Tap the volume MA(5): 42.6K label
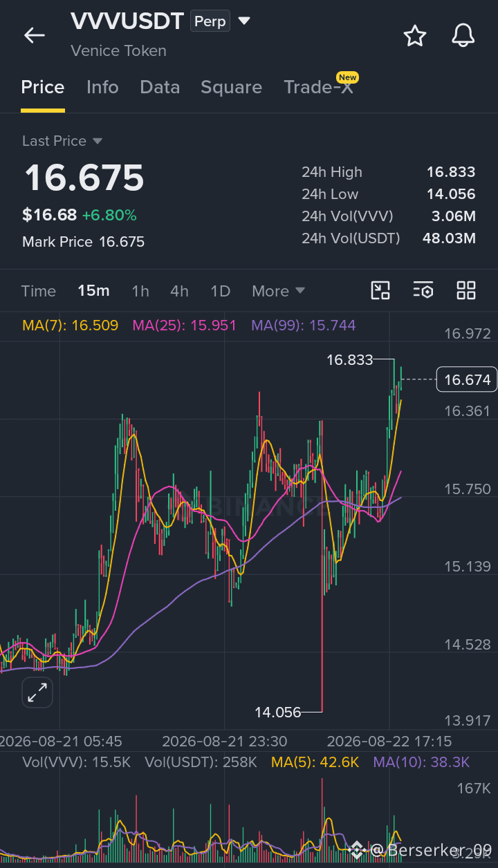Viewport: 498px width, 868px height. pos(315,762)
